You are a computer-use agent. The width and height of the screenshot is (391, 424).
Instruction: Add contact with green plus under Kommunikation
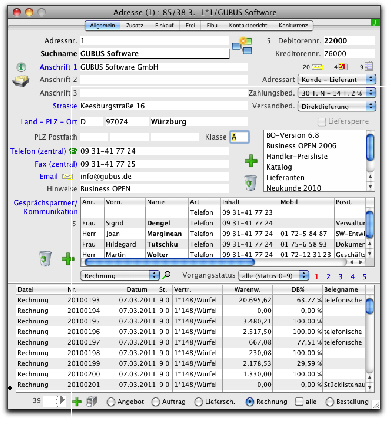point(68,259)
